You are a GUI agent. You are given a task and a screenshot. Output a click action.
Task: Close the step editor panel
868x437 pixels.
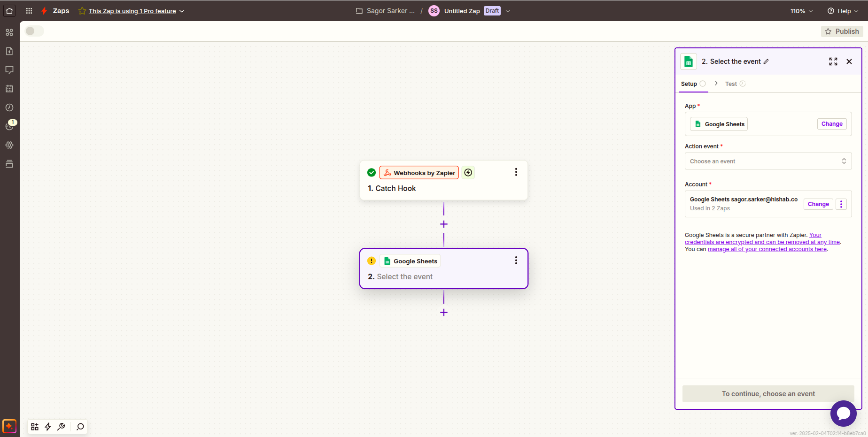849,61
